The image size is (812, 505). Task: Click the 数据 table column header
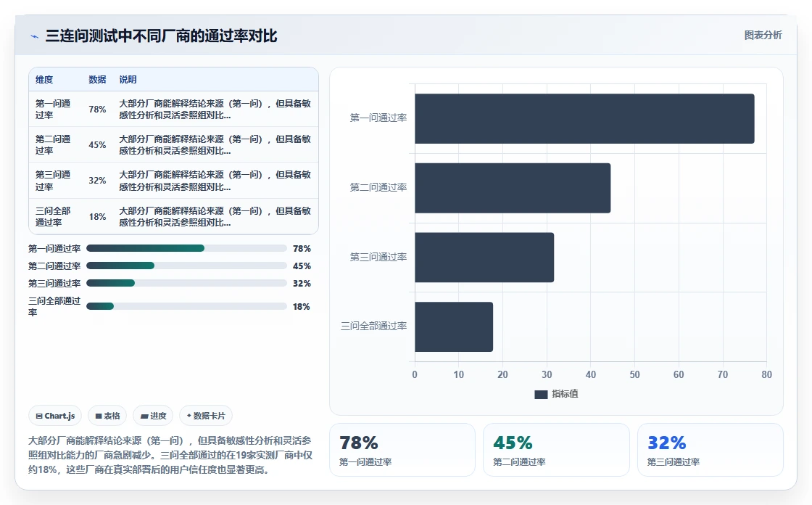[x=97, y=80]
